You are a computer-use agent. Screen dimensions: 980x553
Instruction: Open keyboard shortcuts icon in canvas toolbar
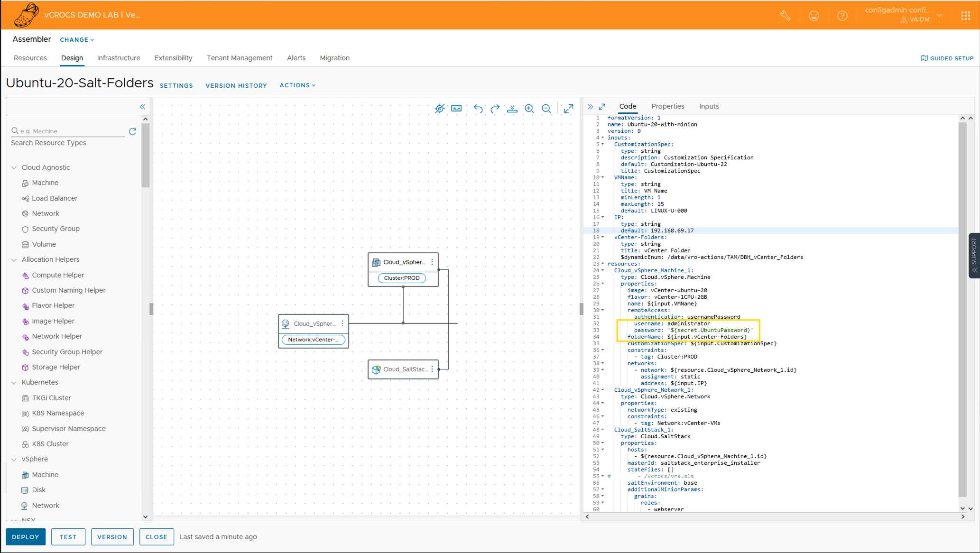(x=456, y=109)
